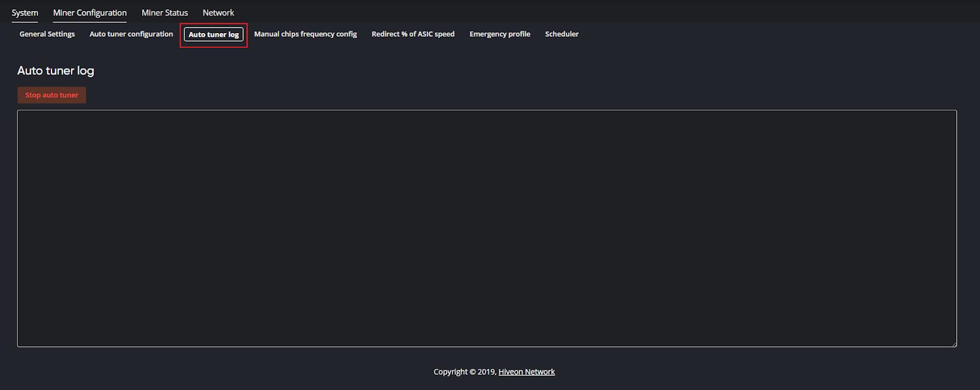
Task: Follow the Hiveon Network footer link
Action: pos(526,372)
